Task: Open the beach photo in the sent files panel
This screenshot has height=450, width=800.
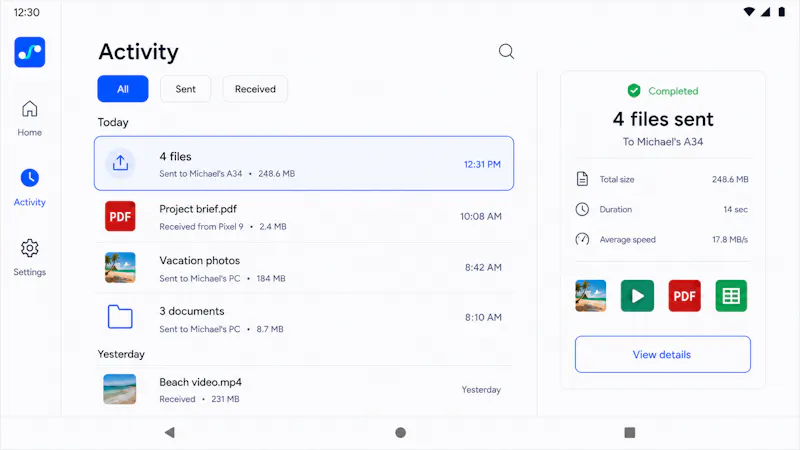Action: coord(591,295)
